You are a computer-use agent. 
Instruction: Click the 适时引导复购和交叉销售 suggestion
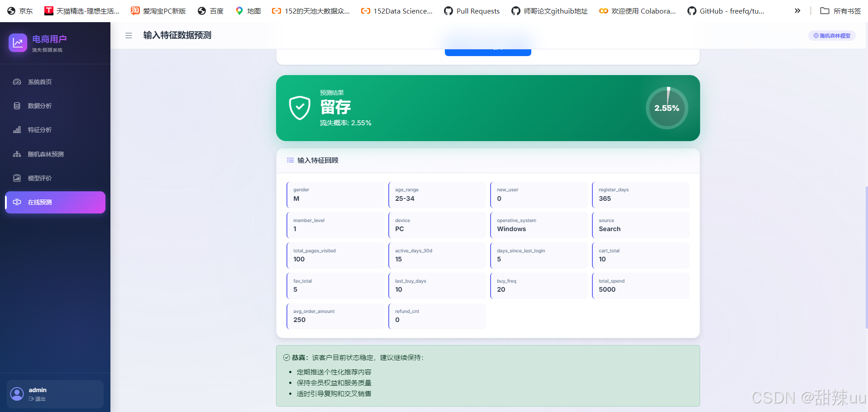tap(334, 394)
